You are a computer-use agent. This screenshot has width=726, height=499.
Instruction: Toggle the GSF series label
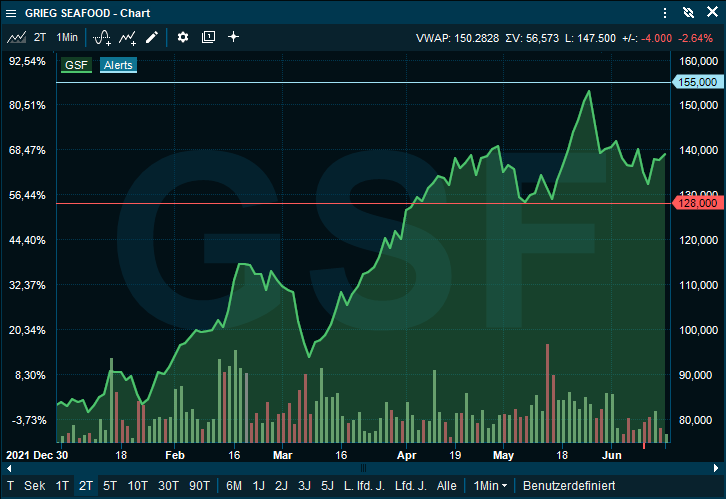click(76, 65)
